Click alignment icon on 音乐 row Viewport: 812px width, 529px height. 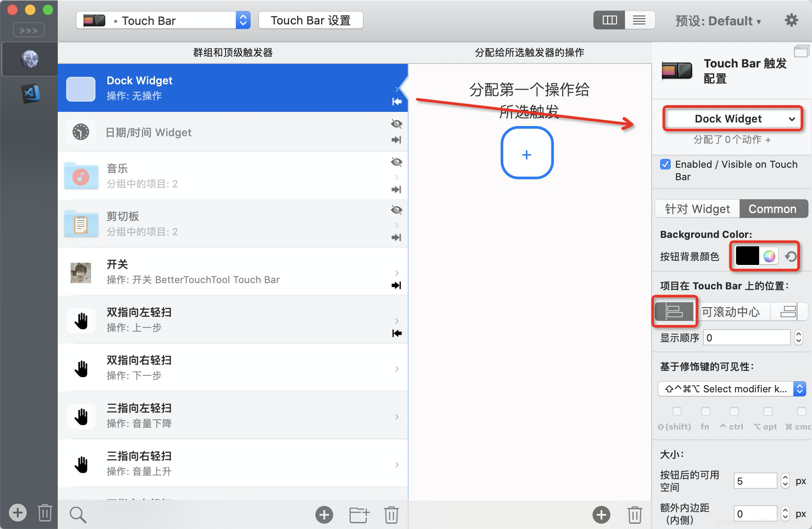(x=396, y=189)
